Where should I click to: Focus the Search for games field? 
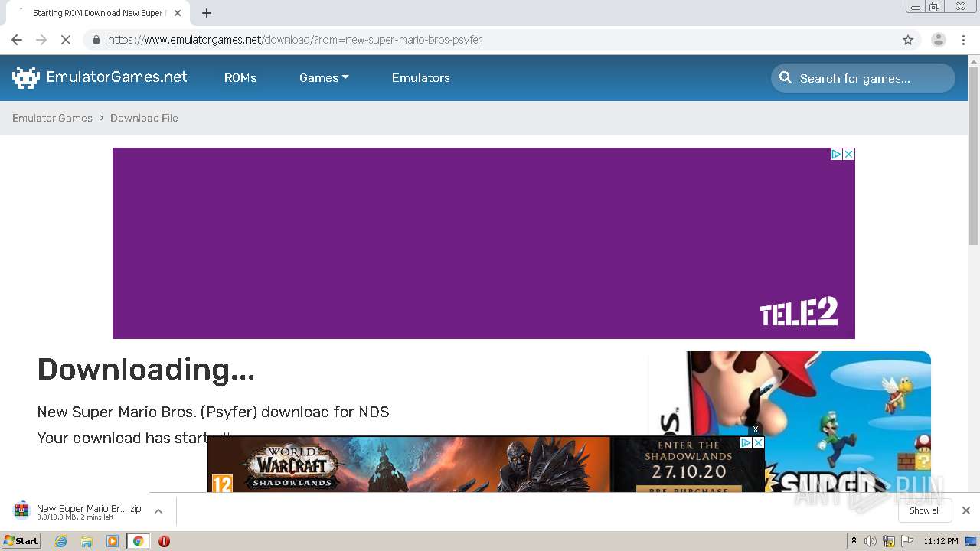coord(863,78)
